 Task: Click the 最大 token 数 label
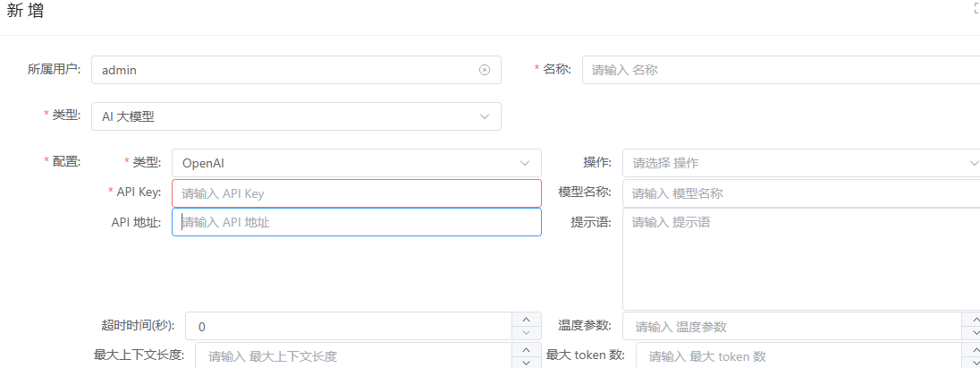pos(586,355)
